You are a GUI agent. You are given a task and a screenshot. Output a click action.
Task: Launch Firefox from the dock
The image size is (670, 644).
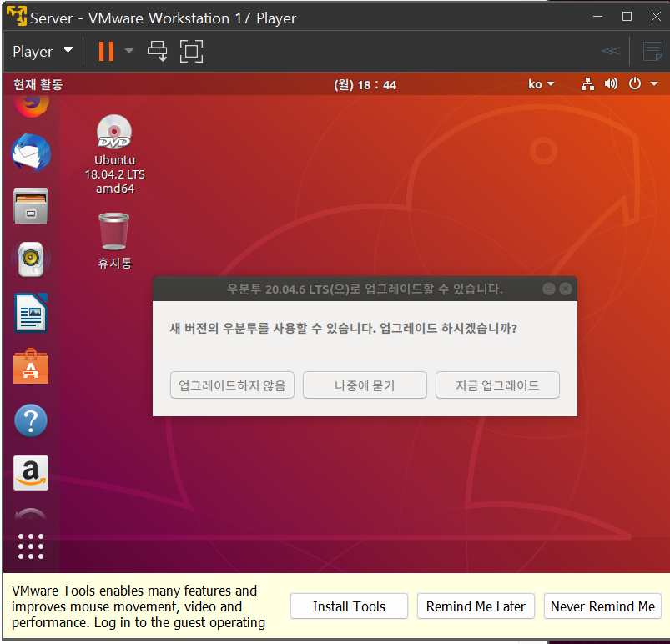31,106
